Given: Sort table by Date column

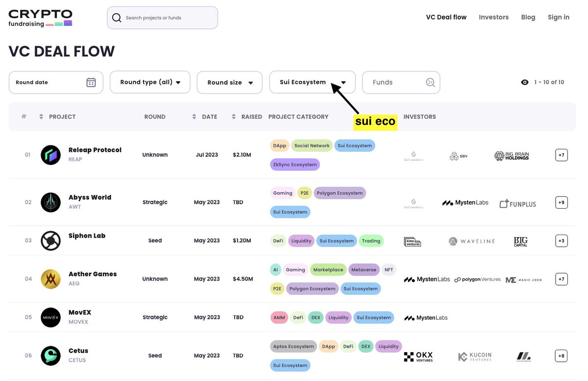Looking at the screenshot, I should tap(195, 117).
